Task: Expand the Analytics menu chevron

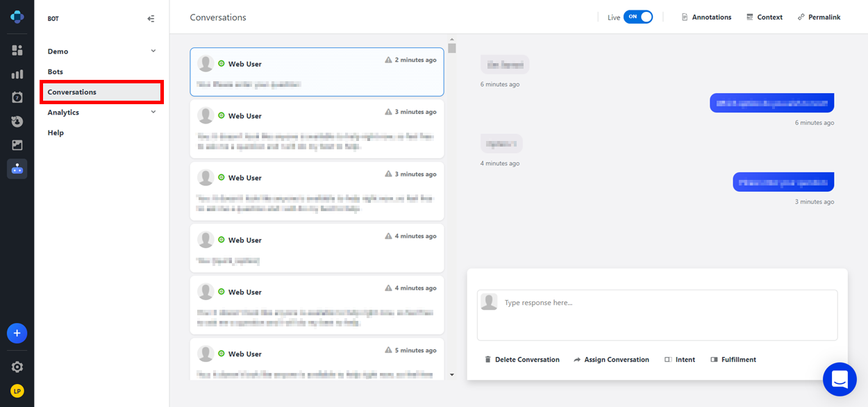Action: click(153, 113)
